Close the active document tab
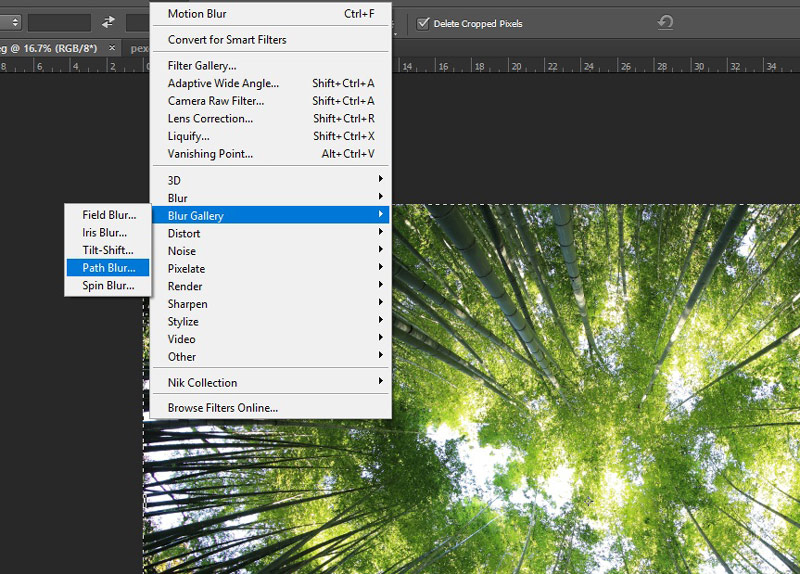Viewport: 800px width, 574px height. tap(112, 48)
